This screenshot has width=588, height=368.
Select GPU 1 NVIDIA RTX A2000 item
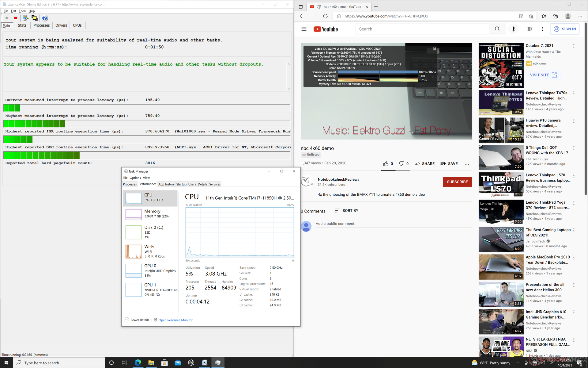(150, 289)
